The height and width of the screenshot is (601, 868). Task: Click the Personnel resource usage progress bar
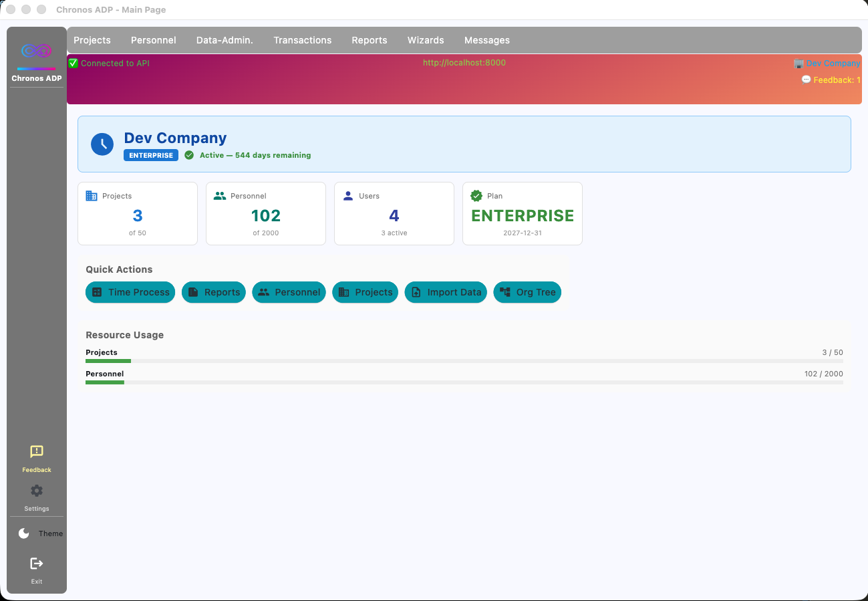[x=464, y=382]
